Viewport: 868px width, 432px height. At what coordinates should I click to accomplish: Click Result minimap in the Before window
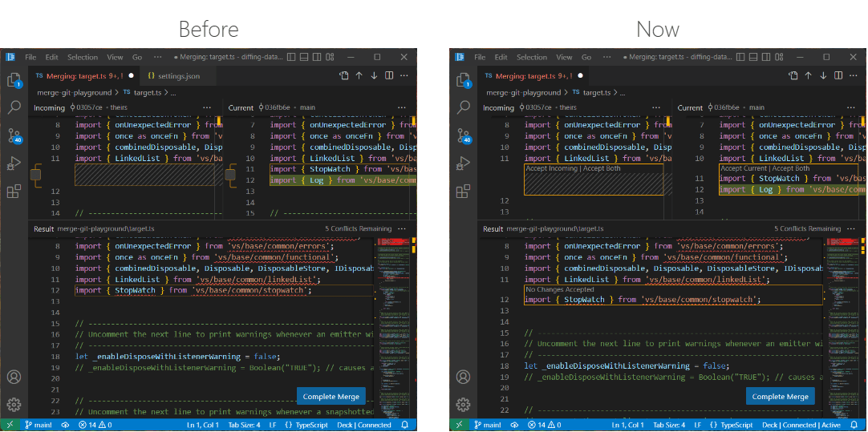click(x=395, y=328)
